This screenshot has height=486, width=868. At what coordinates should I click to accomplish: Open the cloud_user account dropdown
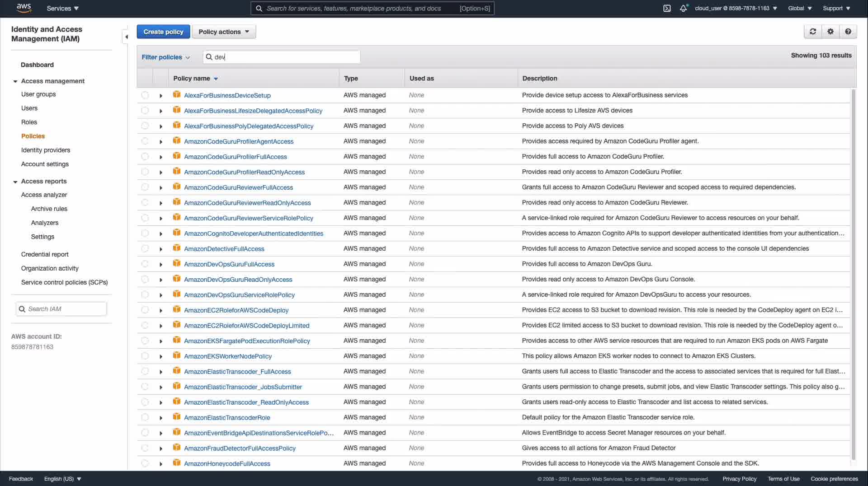(x=736, y=8)
